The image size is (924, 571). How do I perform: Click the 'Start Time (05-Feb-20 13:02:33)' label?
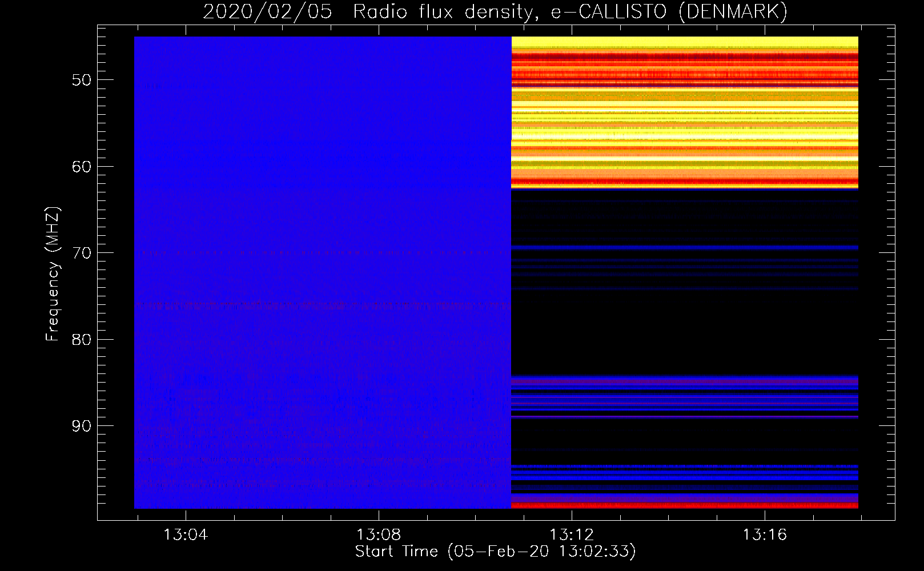pyautogui.click(x=495, y=552)
